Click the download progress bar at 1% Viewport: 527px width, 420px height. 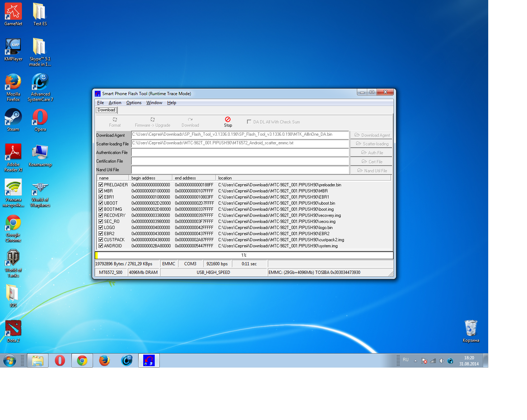click(x=244, y=255)
